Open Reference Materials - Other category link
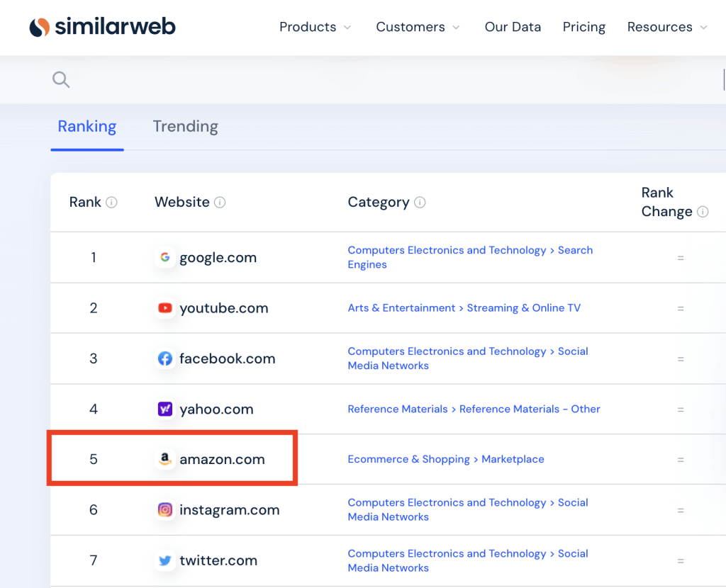The width and height of the screenshot is (726, 588). pos(474,409)
